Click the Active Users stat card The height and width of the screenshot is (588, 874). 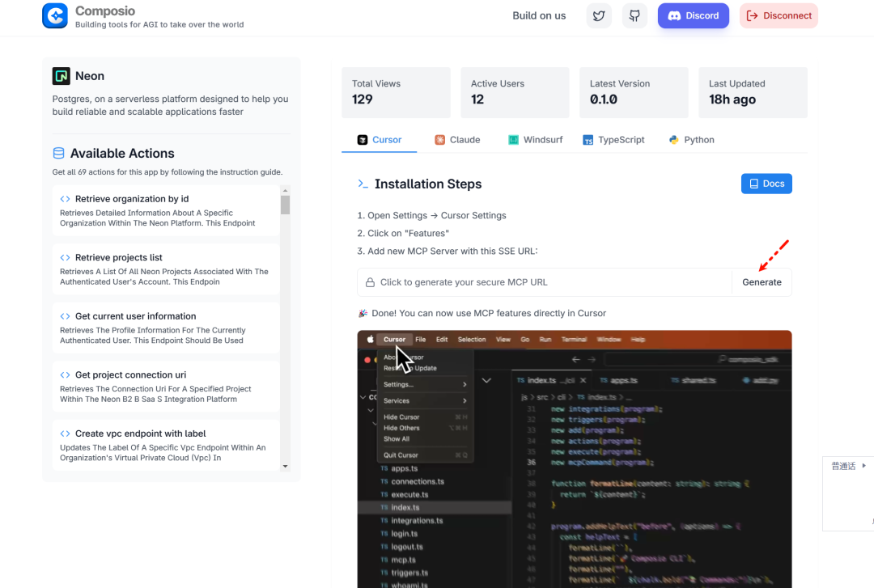(x=515, y=92)
